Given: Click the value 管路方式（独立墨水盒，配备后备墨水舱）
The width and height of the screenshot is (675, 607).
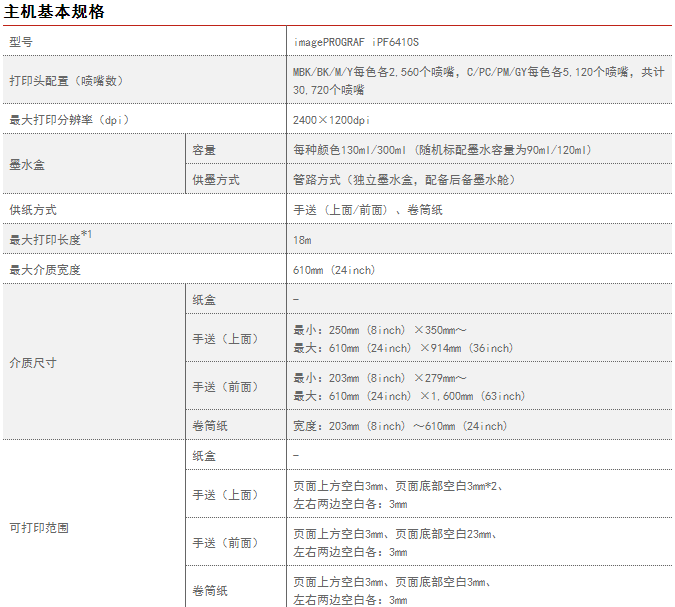Looking at the screenshot, I should pyautogui.click(x=404, y=180).
